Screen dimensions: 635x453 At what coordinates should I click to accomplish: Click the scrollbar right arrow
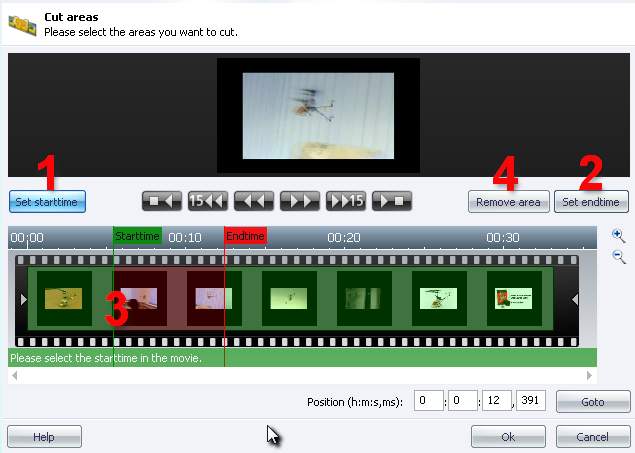tap(589, 376)
